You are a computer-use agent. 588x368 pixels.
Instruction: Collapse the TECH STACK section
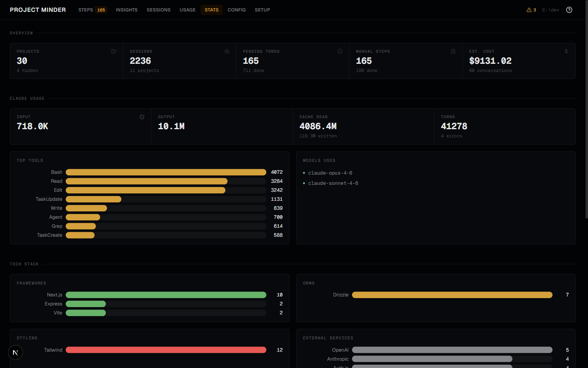pos(24,264)
